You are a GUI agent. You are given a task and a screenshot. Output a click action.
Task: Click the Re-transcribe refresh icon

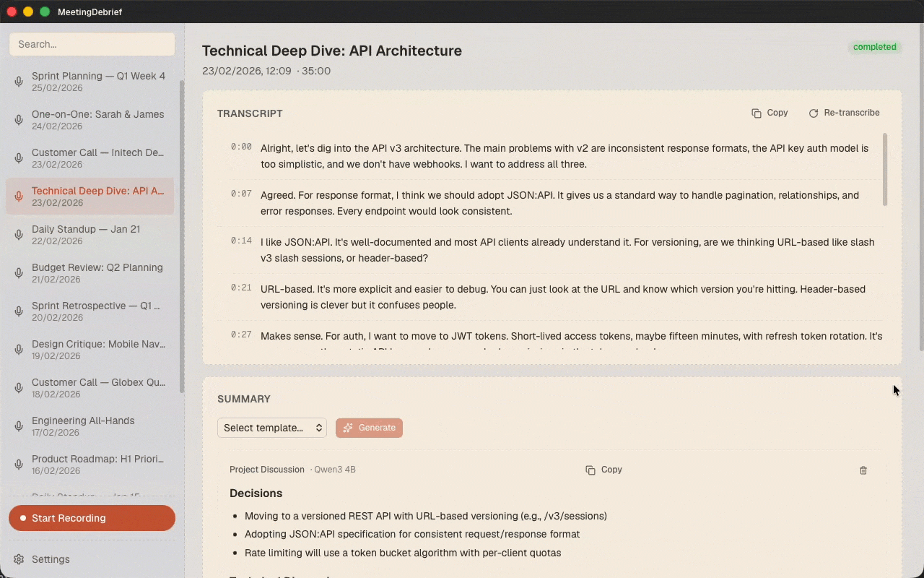tap(814, 113)
